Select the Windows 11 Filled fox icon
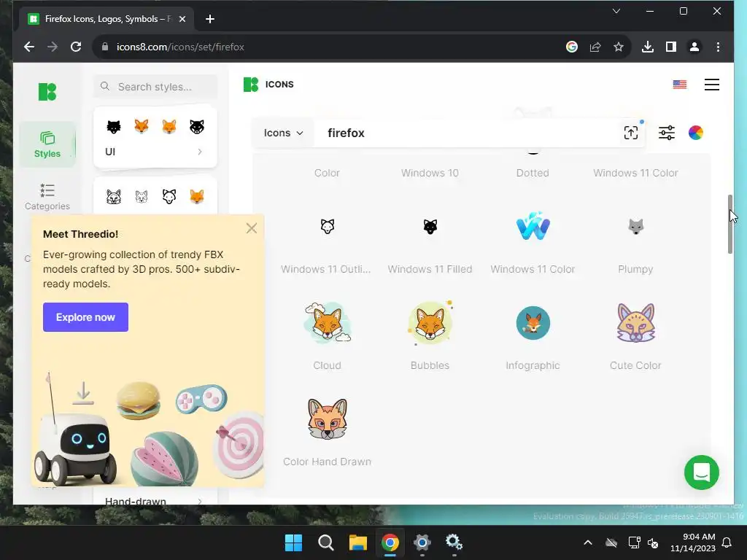Viewport: 747px width, 560px height. click(x=430, y=226)
